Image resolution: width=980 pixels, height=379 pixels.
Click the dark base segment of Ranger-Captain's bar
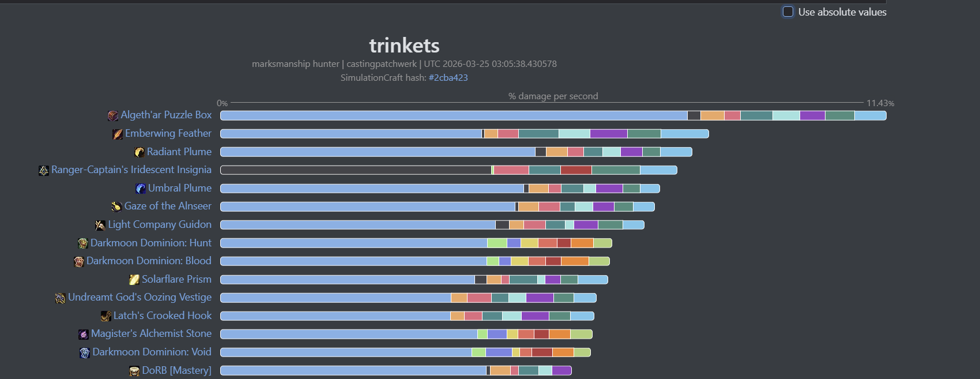click(x=356, y=170)
